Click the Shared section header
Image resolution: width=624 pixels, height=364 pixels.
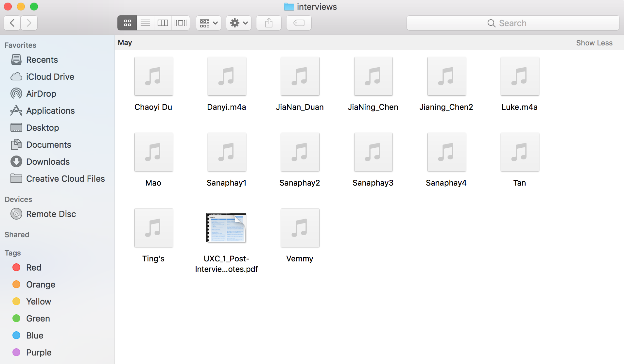[17, 235]
